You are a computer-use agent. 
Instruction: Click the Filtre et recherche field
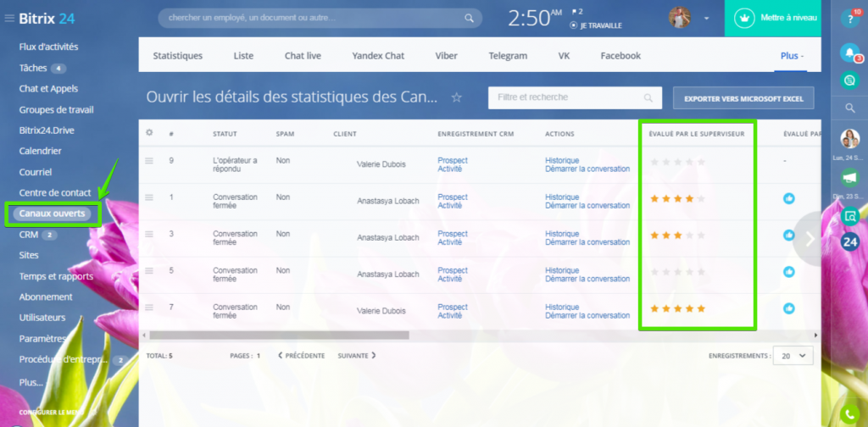[x=575, y=98]
